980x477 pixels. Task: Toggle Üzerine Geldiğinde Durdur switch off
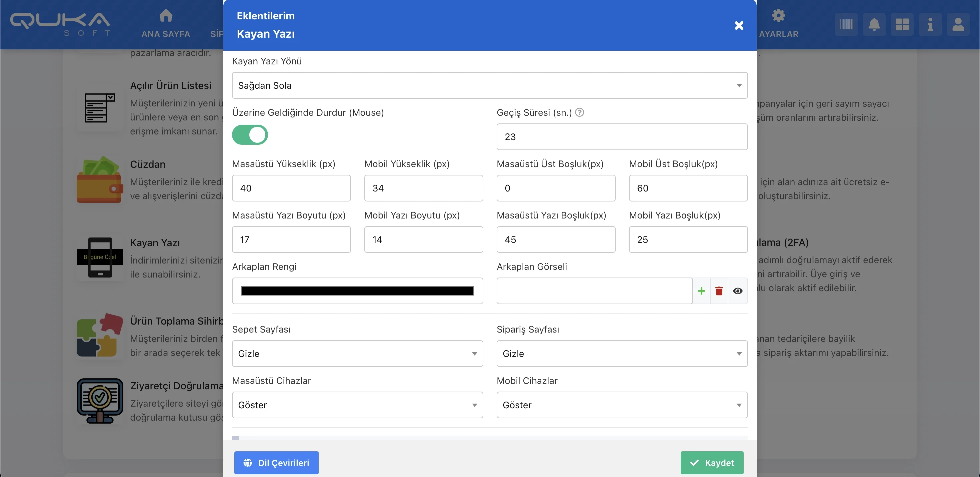coord(250,135)
